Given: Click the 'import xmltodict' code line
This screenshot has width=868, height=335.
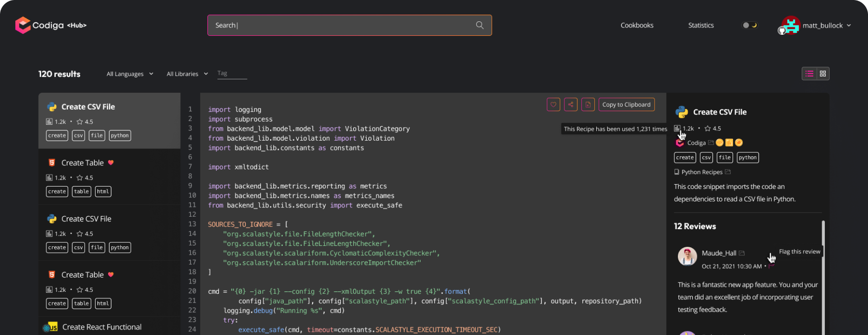Looking at the screenshot, I should (238, 167).
